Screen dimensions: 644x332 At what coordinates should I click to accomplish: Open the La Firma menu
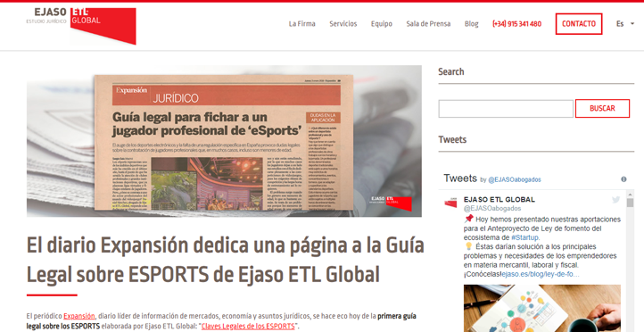click(x=301, y=24)
